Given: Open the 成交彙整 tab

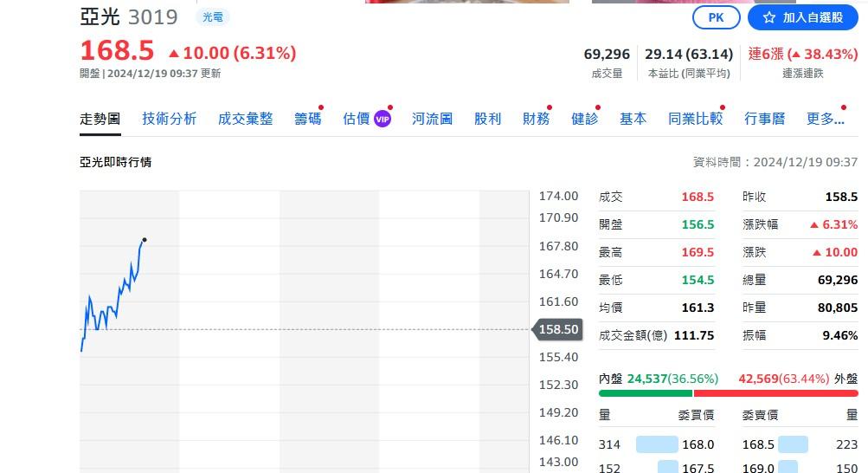Looking at the screenshot, I should tap(245, 119).
